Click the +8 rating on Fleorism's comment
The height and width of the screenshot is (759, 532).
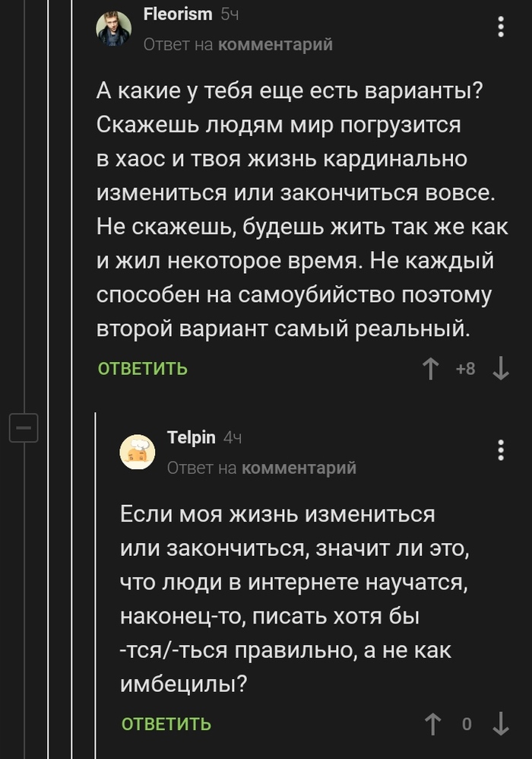[x=465, y=369]
